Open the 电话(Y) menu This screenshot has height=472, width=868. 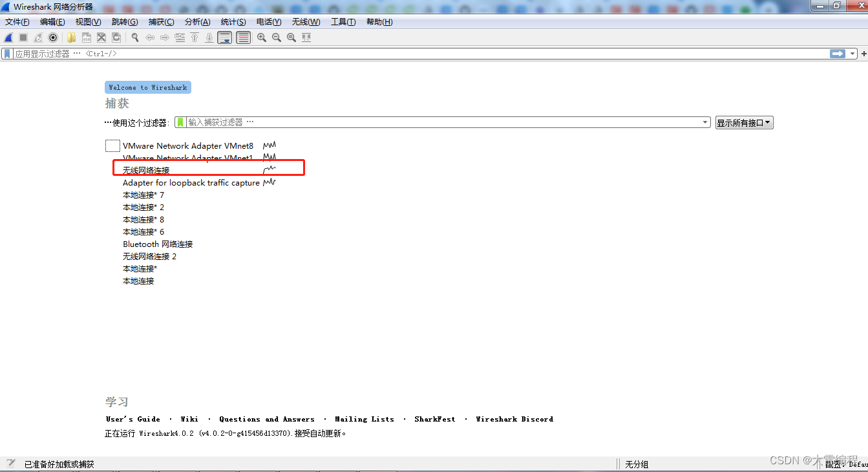[x=269, y=22]
